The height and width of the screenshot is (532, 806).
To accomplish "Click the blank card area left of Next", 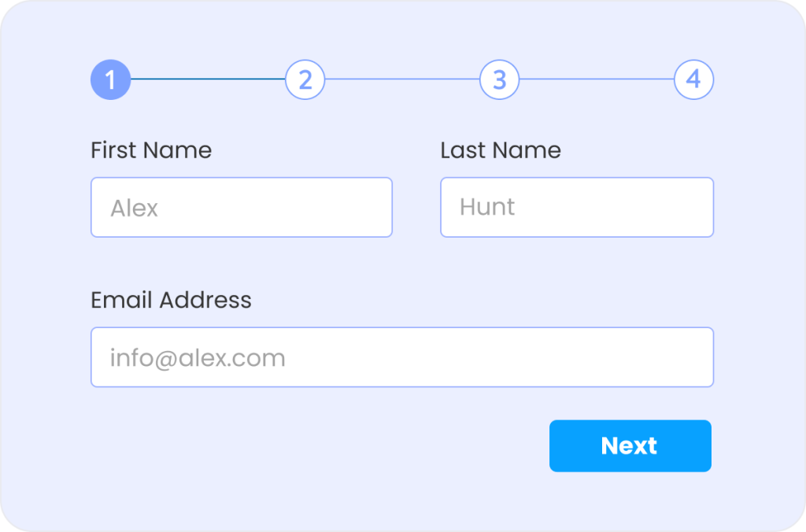I will (x=319, y=445).
